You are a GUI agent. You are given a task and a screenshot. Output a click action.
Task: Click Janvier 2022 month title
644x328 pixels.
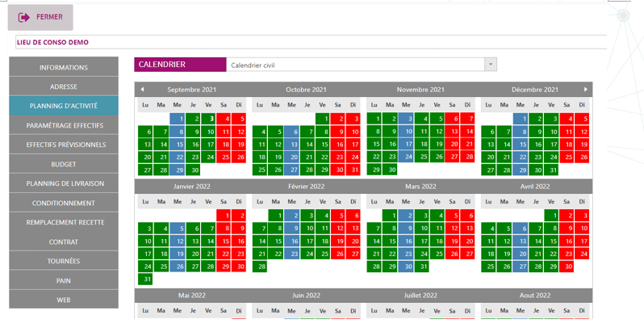[192, 186]
